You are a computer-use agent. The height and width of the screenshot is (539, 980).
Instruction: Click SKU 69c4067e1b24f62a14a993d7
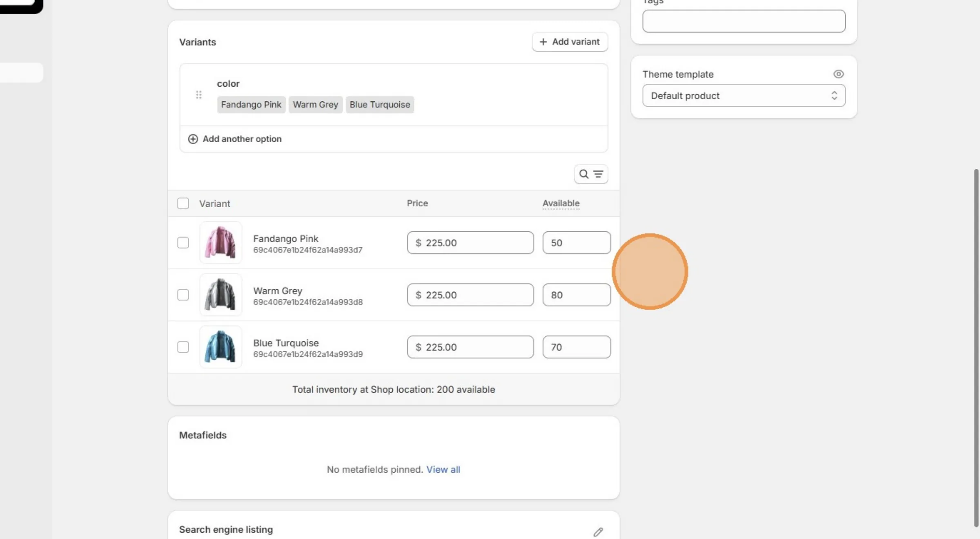pos(307,250)
